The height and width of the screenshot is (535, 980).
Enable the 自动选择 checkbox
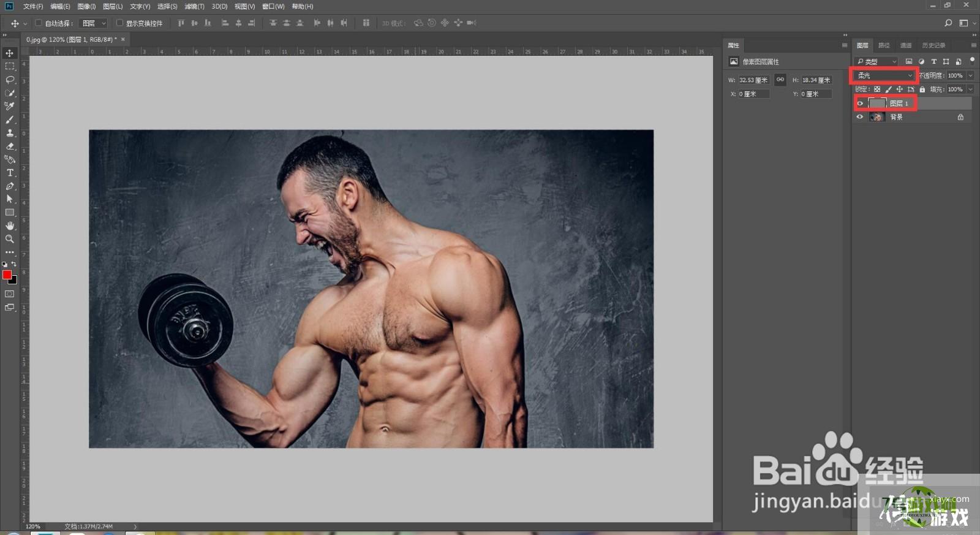[x=39, y=23]
